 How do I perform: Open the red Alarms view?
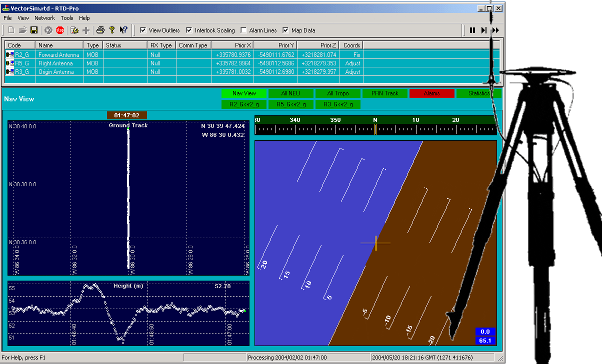(x=432, y=93)
